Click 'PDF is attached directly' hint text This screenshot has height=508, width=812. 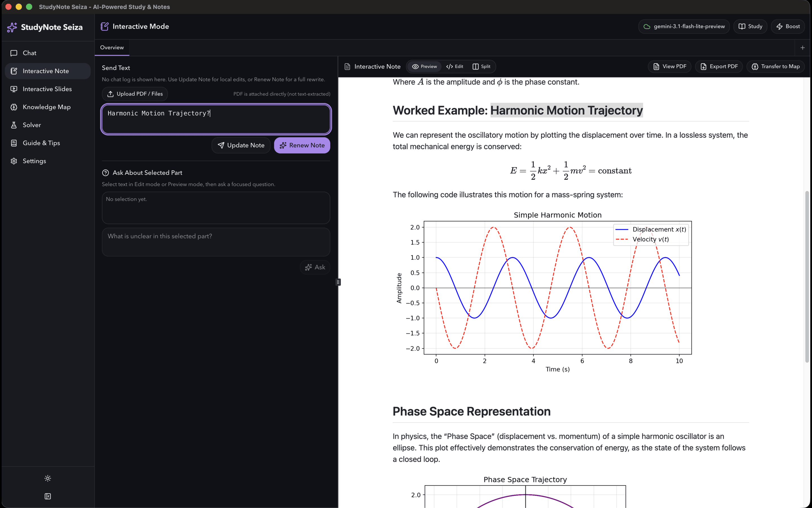click(282, 94)
